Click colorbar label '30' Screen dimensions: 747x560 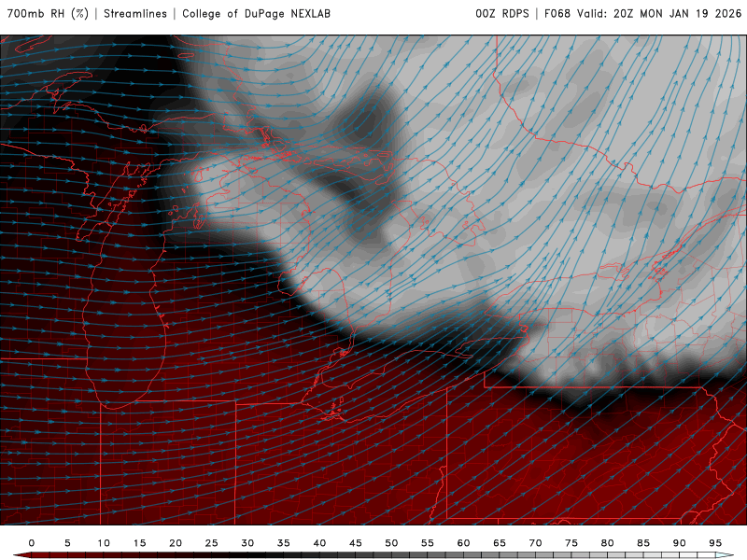click(x=247, y=543)
